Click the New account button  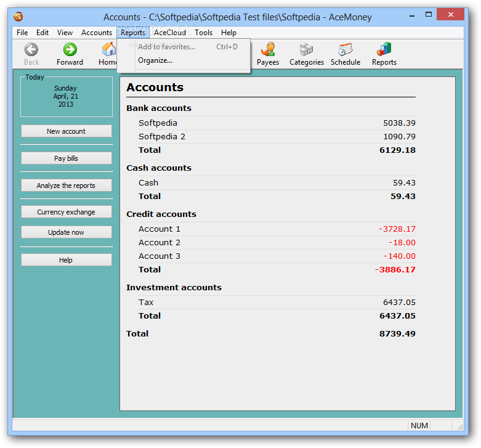[x=67, y=131]
